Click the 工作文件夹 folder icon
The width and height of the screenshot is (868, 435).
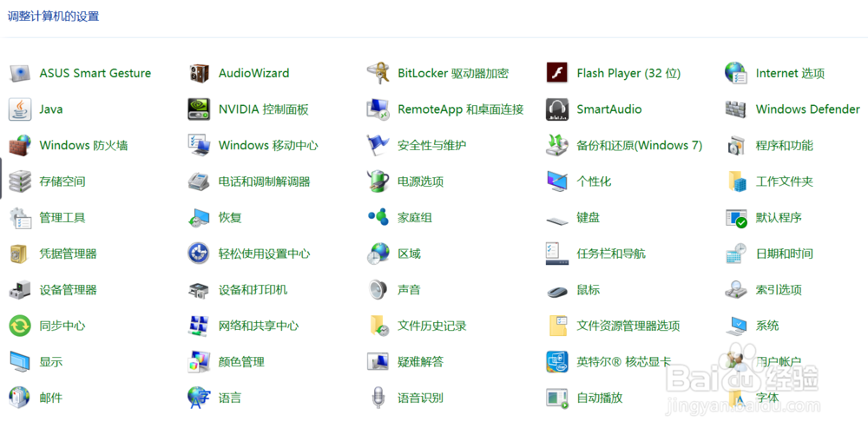pyautogui.click(x=736, y=181)
